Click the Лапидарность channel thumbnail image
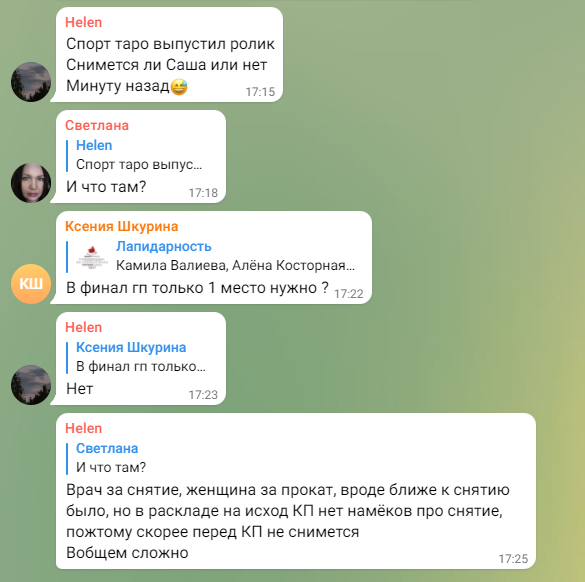The height and width of the screenshot is (582, 585). coord(92,257)
